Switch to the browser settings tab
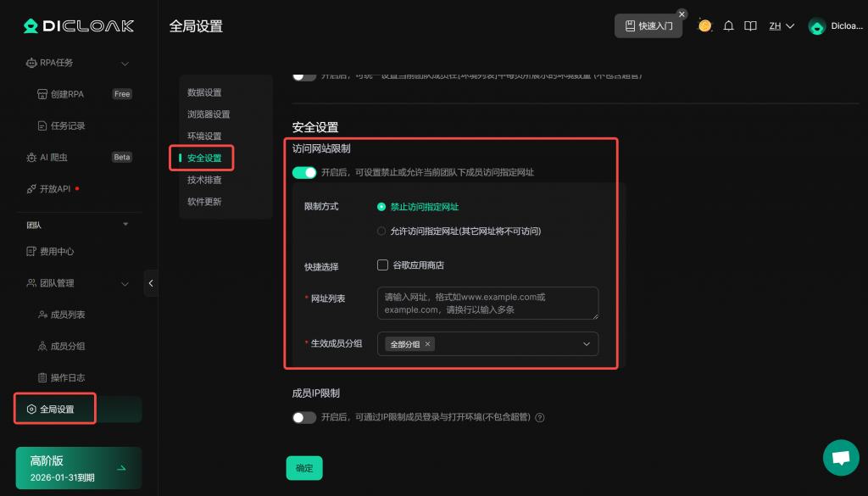This screenshot has width=868, height=496. point(209,114)
